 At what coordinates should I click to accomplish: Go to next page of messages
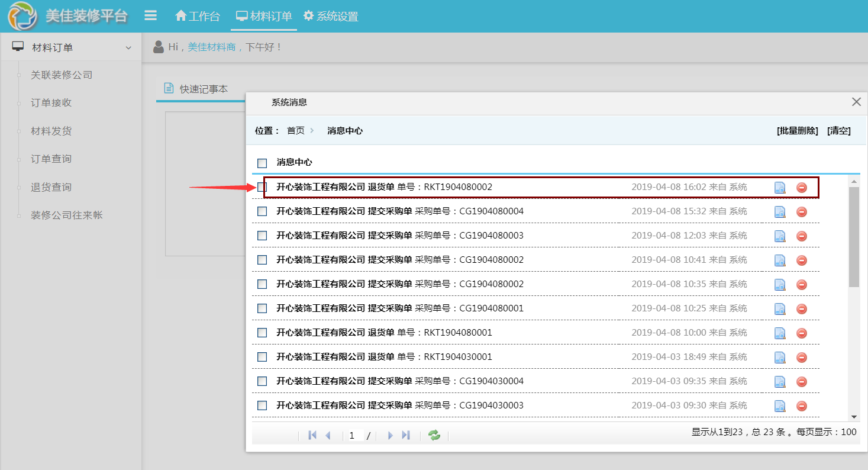(x=390, y=436)
